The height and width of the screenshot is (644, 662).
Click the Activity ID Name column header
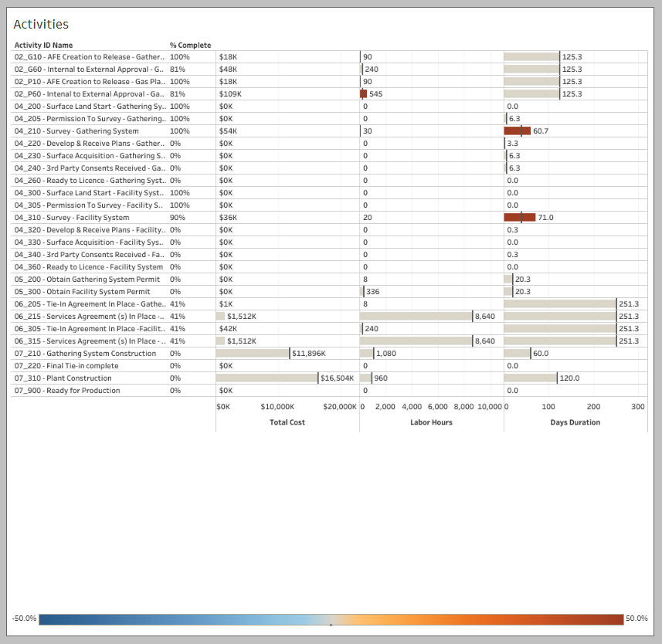[x=43, y=45]
